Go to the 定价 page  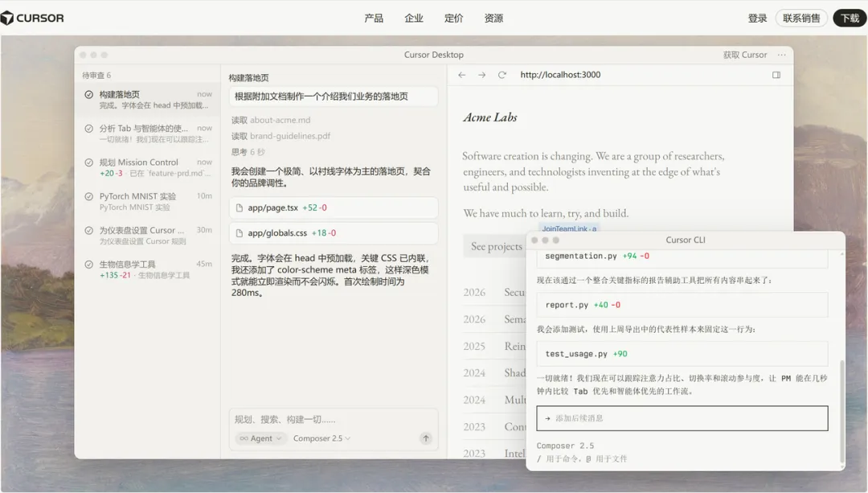[x=453, y=18]
